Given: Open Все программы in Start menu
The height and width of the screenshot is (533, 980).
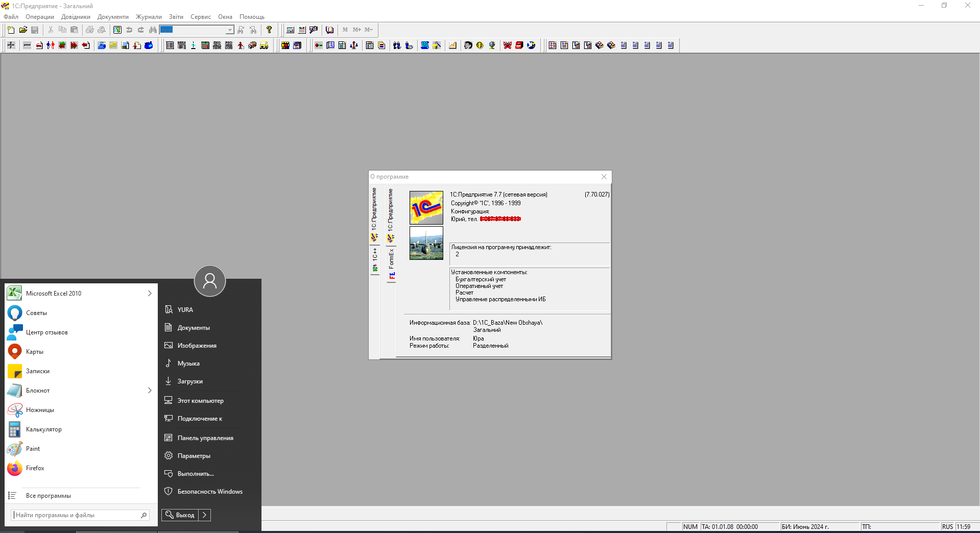Looking at the screenshot, I should click(49, 496).
